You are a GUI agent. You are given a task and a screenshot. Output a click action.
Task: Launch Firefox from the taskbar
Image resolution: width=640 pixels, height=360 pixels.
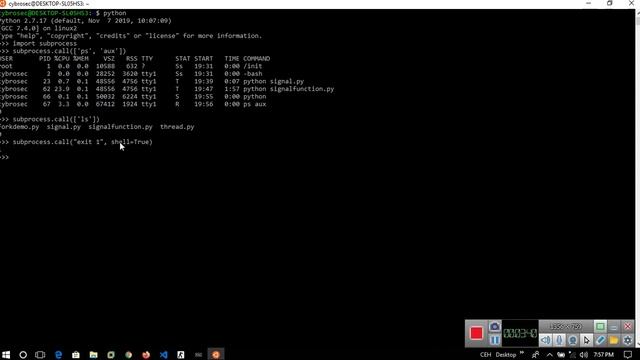pos(146,355)
